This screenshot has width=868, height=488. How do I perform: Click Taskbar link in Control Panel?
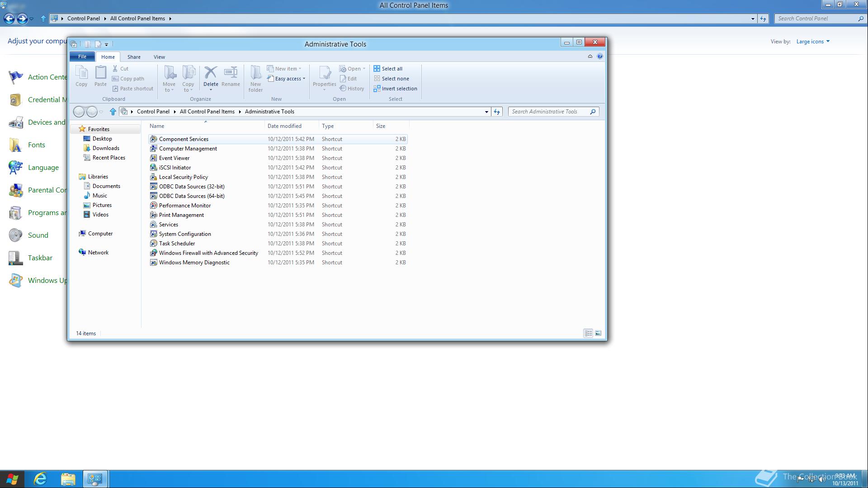tap(40, 258)
